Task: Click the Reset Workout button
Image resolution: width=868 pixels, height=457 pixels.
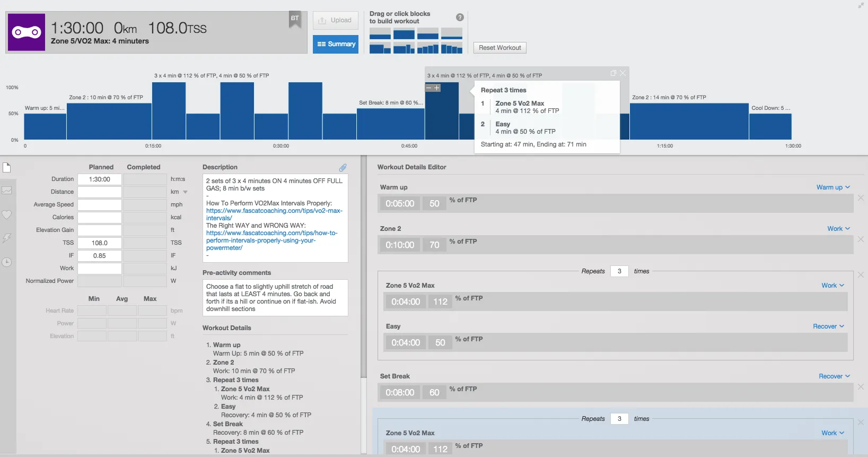Action: tap(499, 48)
